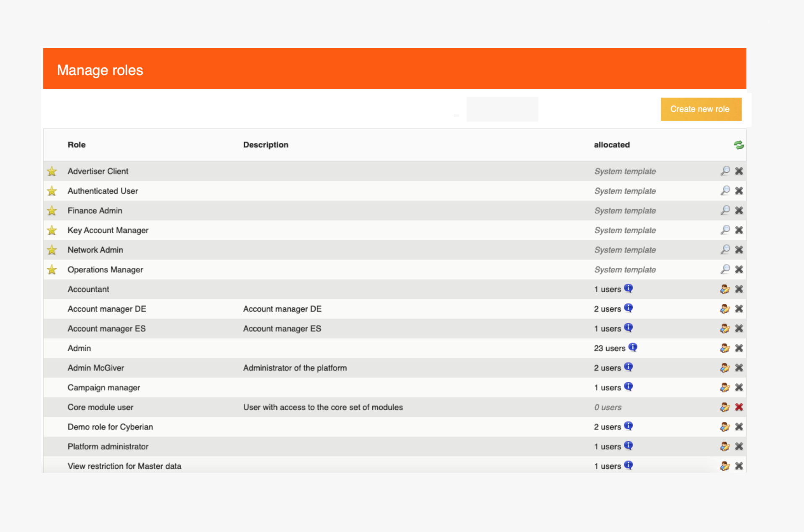The height and width of the screenshot is (532, 804).
Task: Delete the Account manager DE role
Action: point(739,308)
